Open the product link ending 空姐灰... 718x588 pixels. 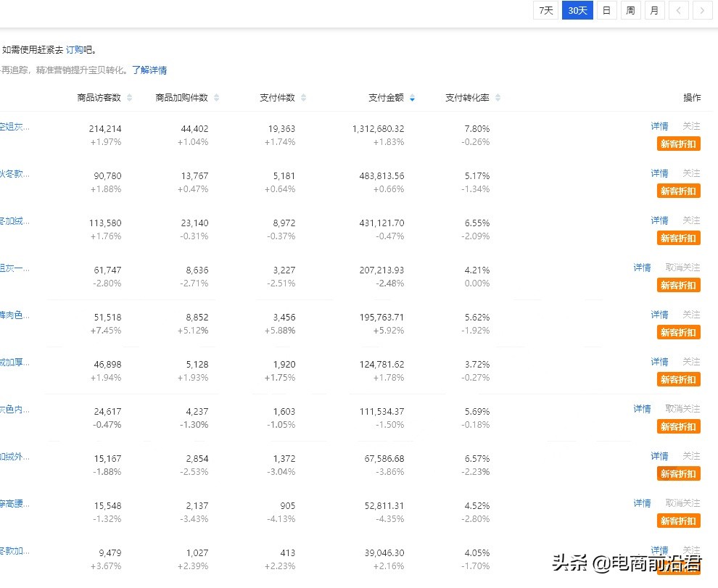pos(15,127)
